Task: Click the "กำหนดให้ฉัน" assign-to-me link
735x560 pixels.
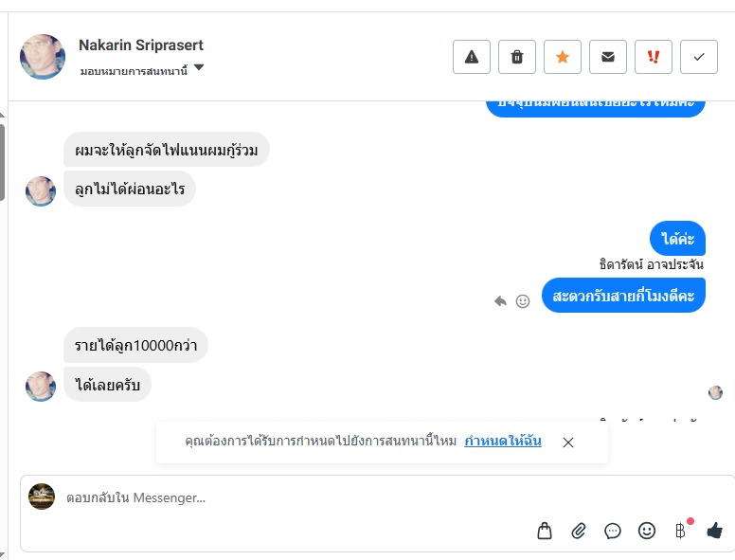Action: pos(503,442)
